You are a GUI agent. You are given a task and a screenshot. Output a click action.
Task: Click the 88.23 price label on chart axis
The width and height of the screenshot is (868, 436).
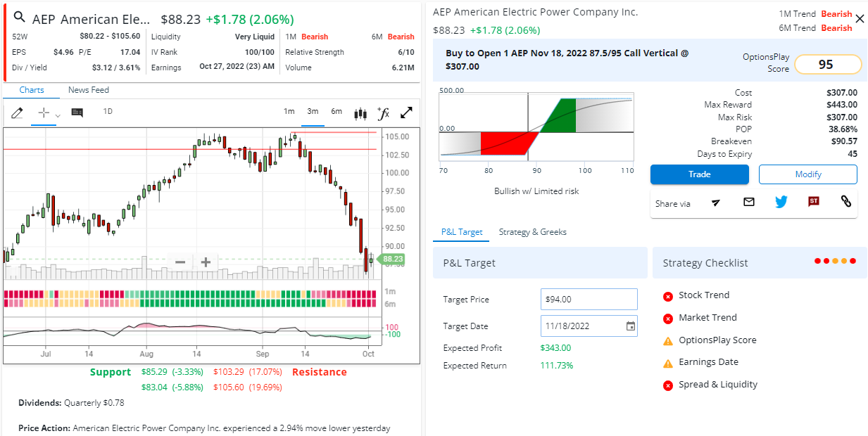click(392, 259)
